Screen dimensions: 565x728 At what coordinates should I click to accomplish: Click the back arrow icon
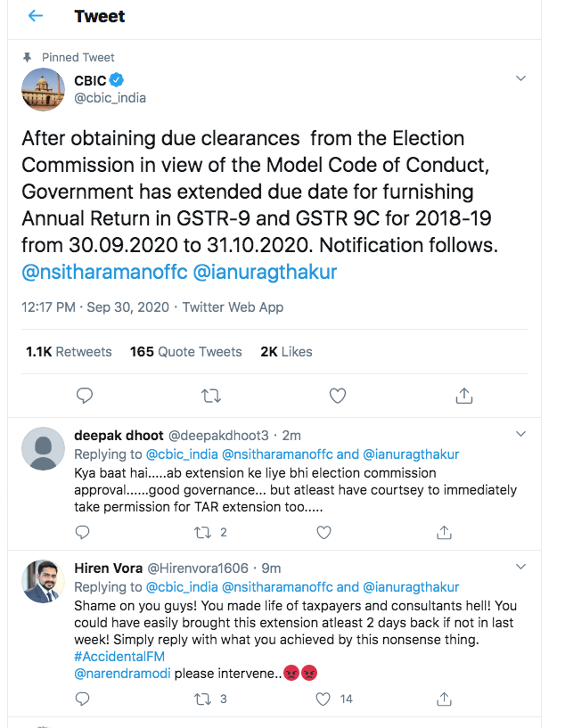[x=35, y=17]
